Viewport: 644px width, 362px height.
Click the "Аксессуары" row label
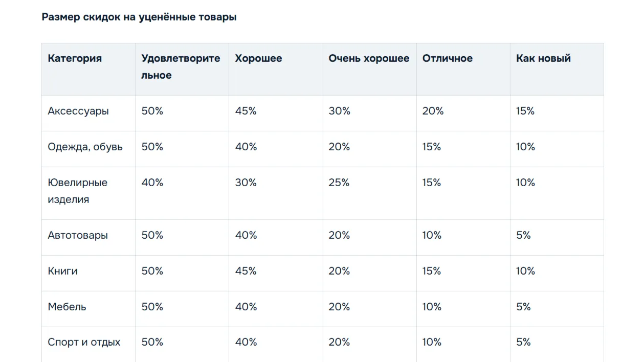(78, 111)
